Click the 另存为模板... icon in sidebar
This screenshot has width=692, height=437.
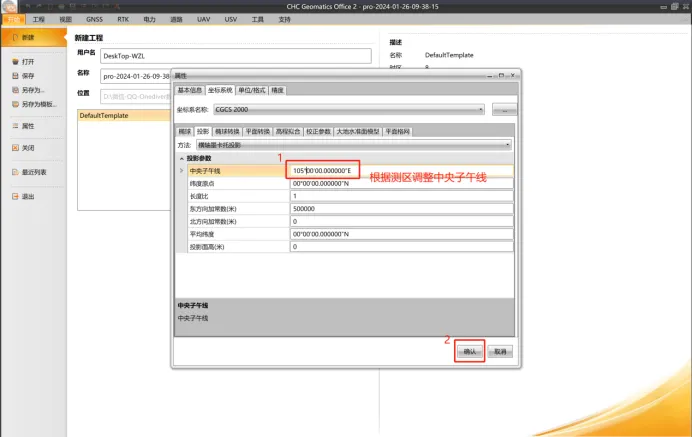coord(15,104)
